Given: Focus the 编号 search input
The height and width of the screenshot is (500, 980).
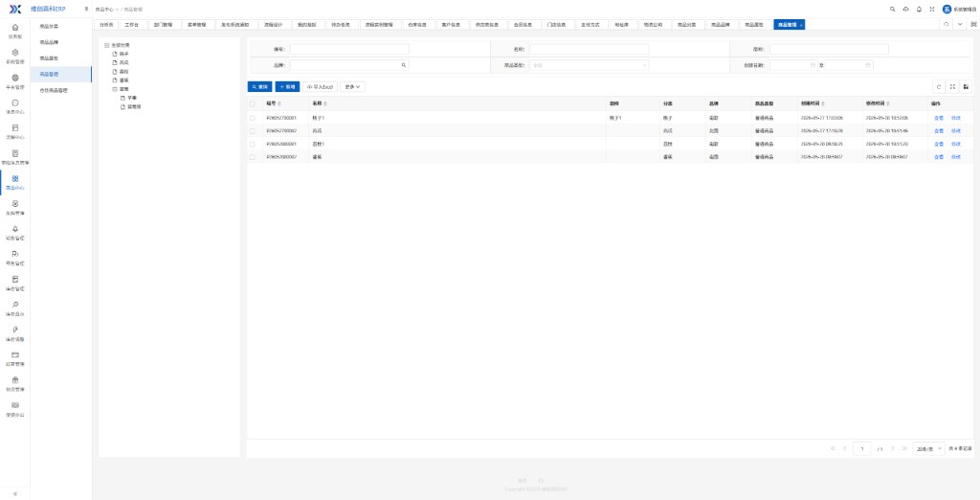Looking at the screenshot, I should [349, 49].
